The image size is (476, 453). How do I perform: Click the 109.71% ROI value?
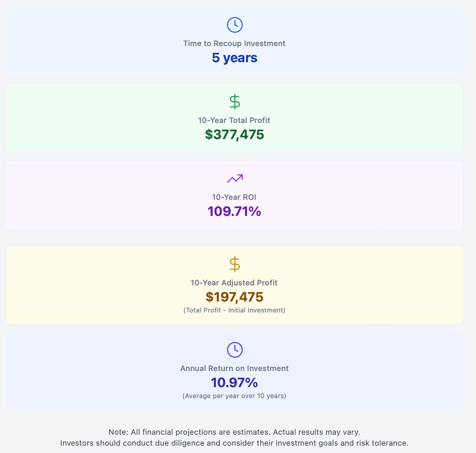(235, 211)
